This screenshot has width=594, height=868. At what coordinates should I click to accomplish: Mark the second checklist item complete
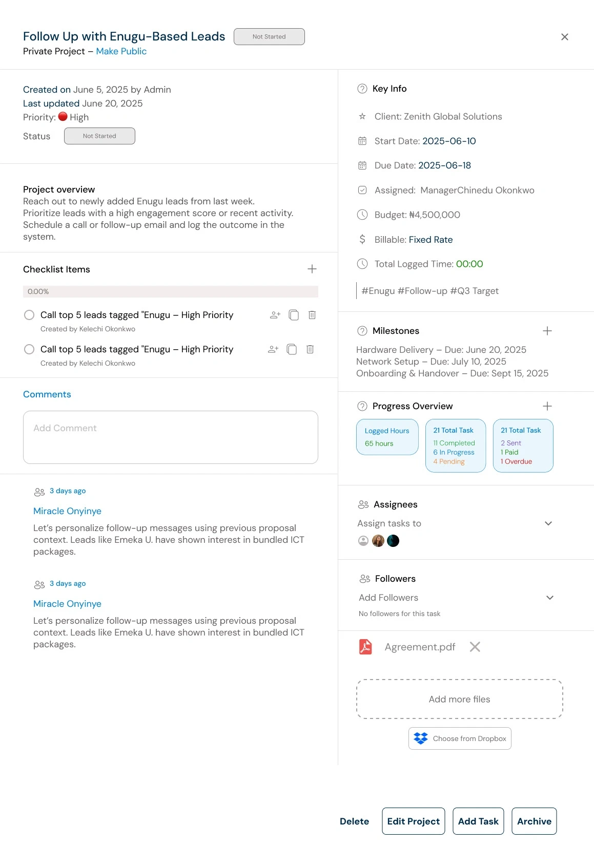pos(30,349)
